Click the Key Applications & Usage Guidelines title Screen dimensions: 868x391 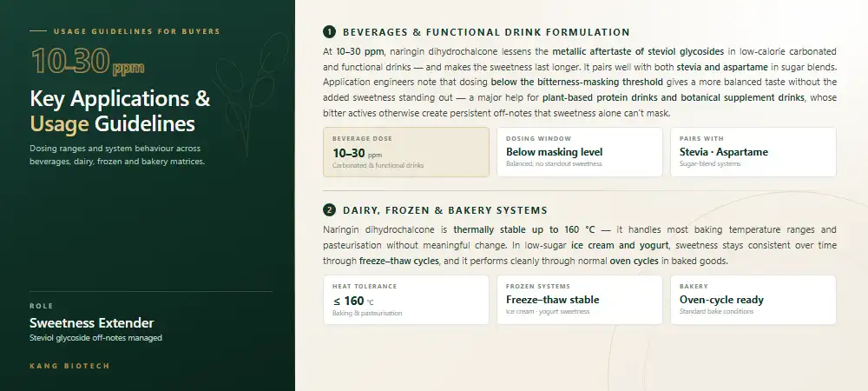tap(120, 110)
